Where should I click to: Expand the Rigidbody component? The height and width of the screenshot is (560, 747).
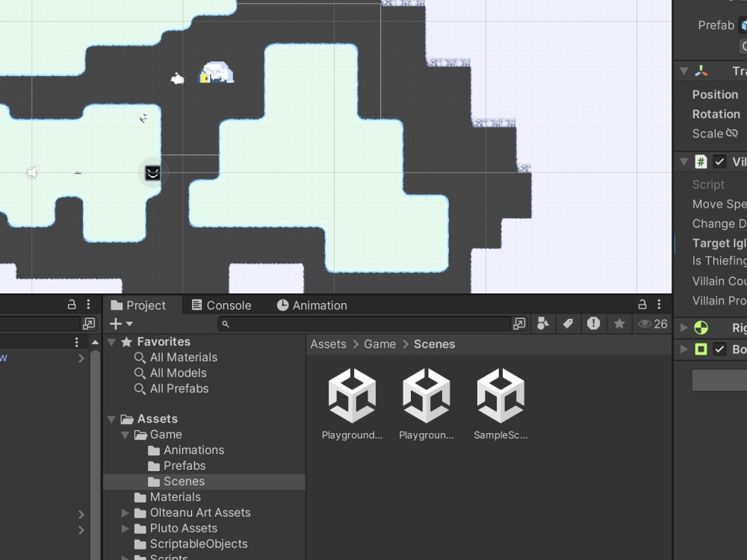pos(684,328)
